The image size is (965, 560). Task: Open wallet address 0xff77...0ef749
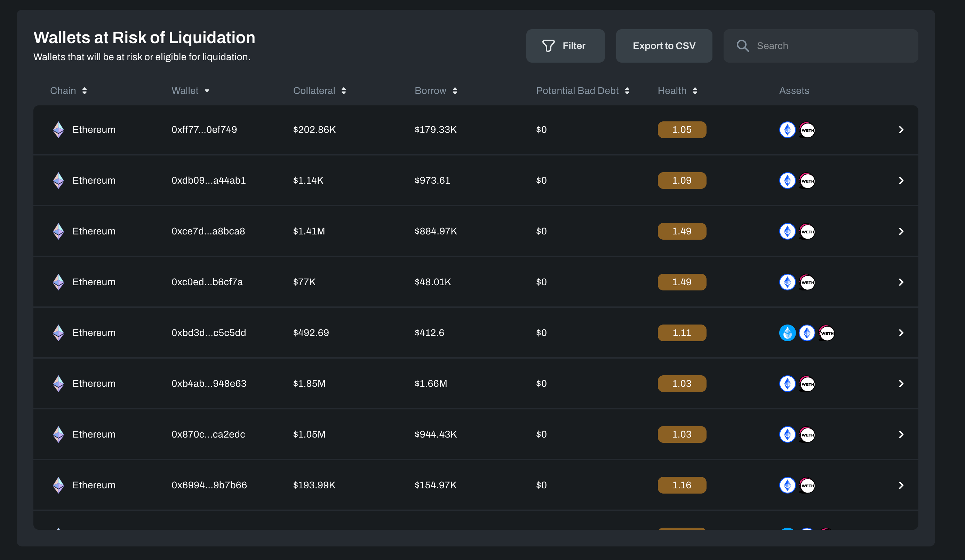coord(204,130)
